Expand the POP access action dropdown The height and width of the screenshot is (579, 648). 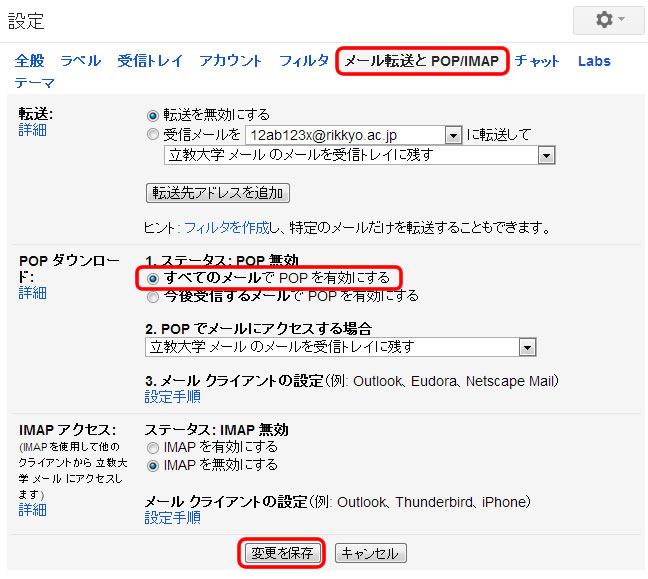point(341,347)
